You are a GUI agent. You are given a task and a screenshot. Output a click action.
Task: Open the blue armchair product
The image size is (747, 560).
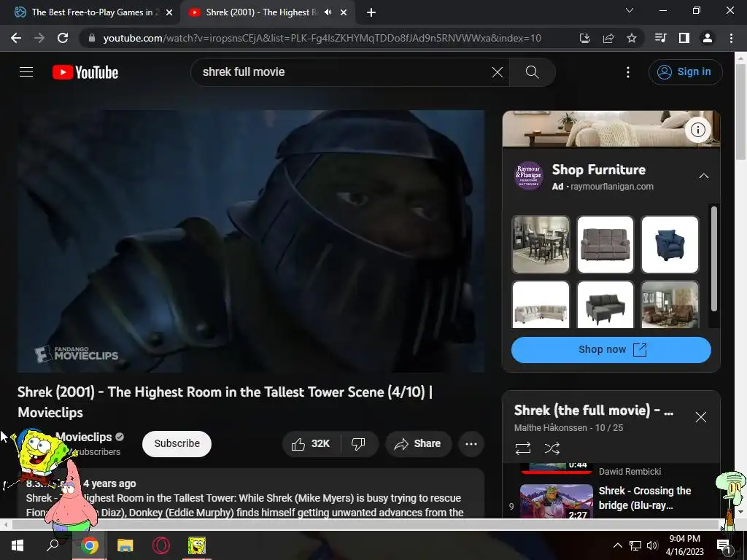tap(670, 244)
